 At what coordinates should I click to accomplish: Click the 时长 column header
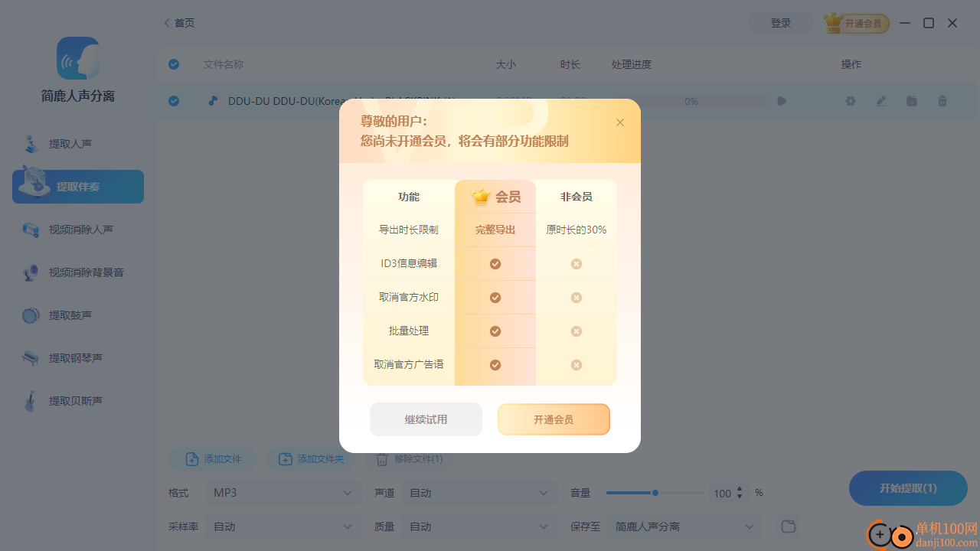[x=570, y=64]
